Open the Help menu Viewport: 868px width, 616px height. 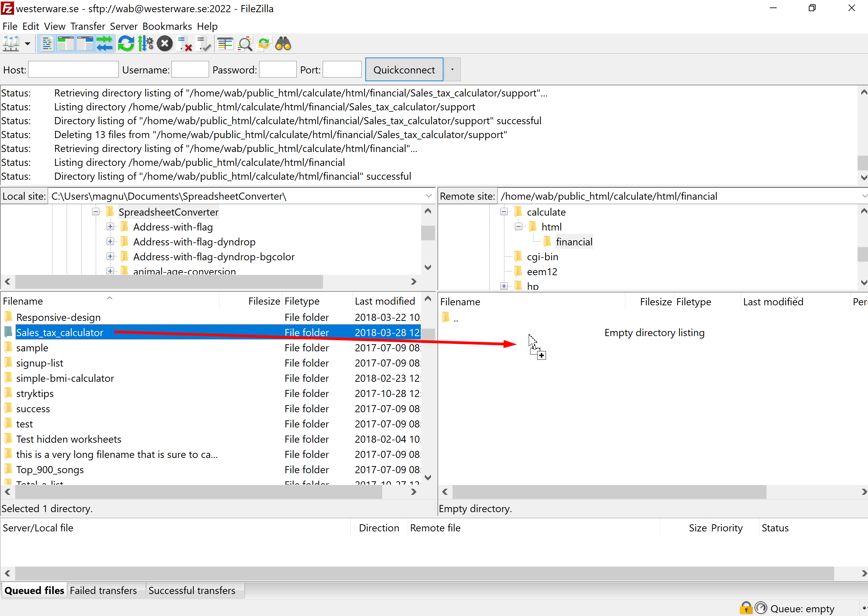pyautogui.click(x=207, y=26)
